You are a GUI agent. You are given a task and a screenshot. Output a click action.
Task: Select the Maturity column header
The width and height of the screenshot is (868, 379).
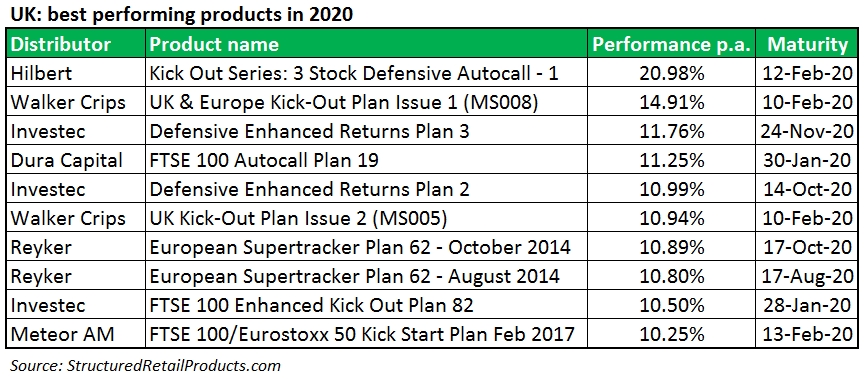point(807,44)
